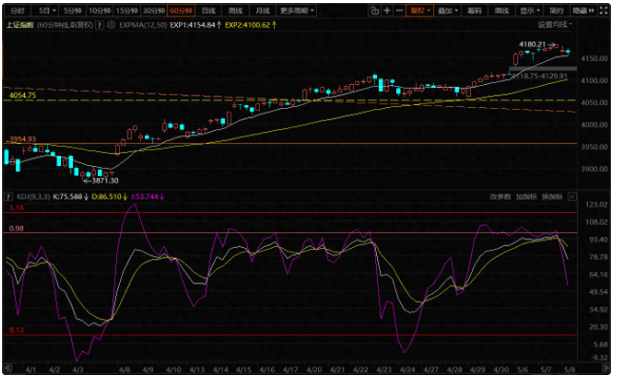Viewport: 619px width, 379px height.
Task: Click the 改参数 link
Action: (x=500, y=197)
